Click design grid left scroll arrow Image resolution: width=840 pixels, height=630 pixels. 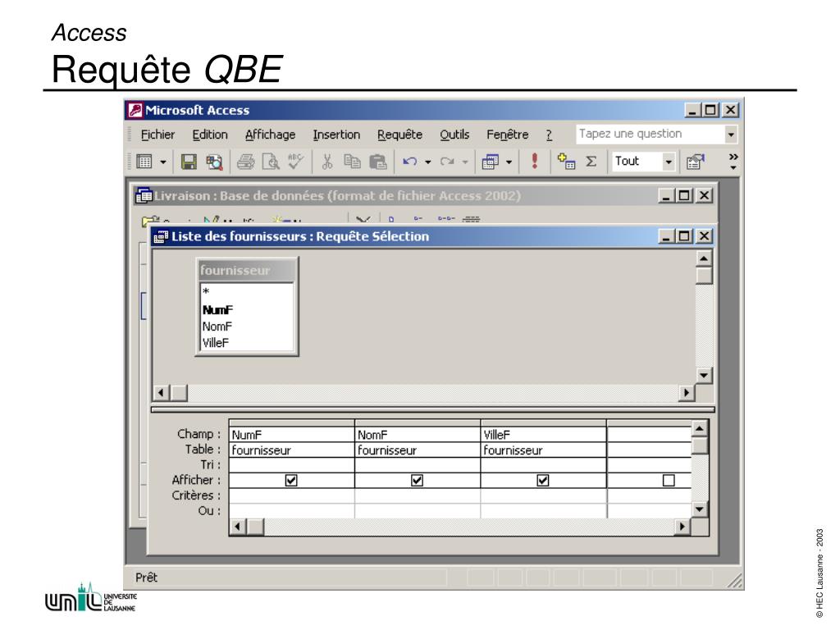click(x=238, y=527)
